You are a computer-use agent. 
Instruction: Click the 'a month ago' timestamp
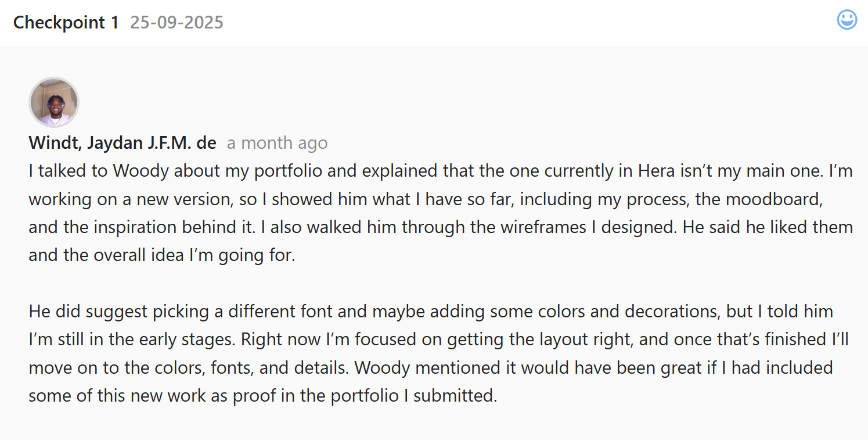tap(277, 143)
